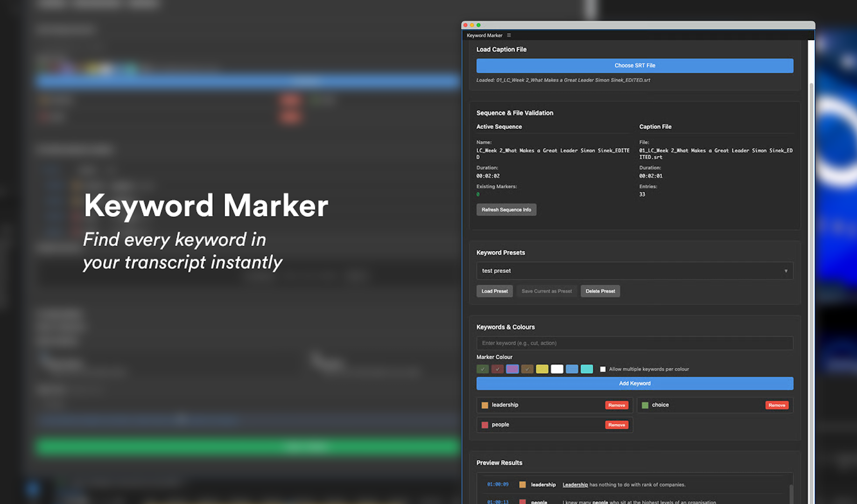Remove the choice keyword
This screenshot has height=504, width=857.
click(777, 405)
